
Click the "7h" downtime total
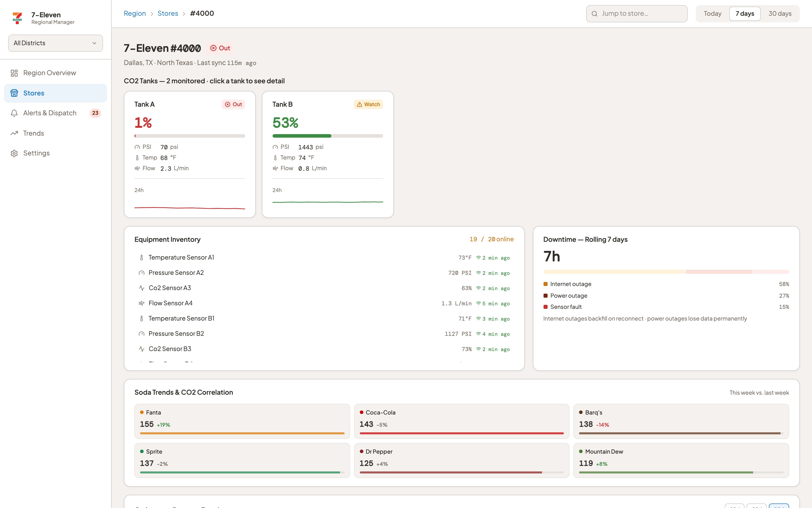click(552, 256)
